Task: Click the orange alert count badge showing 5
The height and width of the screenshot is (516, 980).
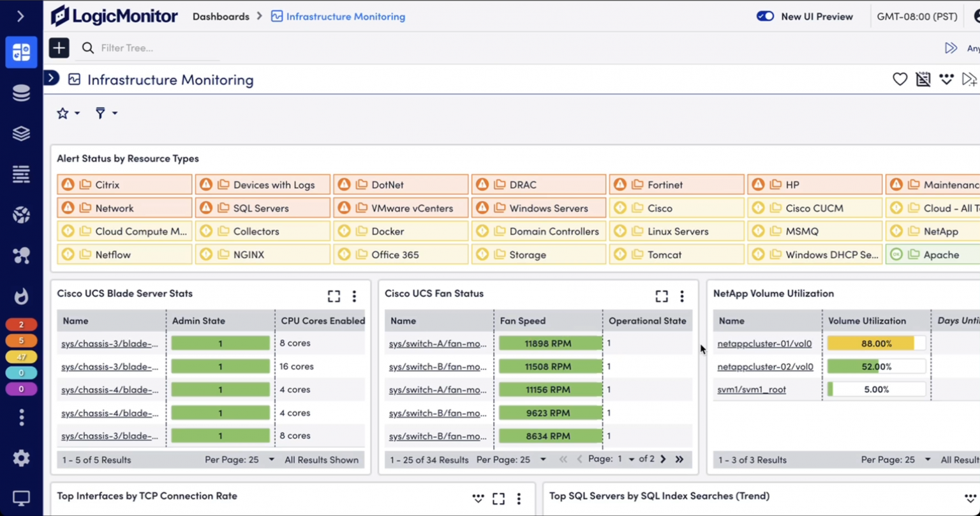Action: (x=21, y=340)
